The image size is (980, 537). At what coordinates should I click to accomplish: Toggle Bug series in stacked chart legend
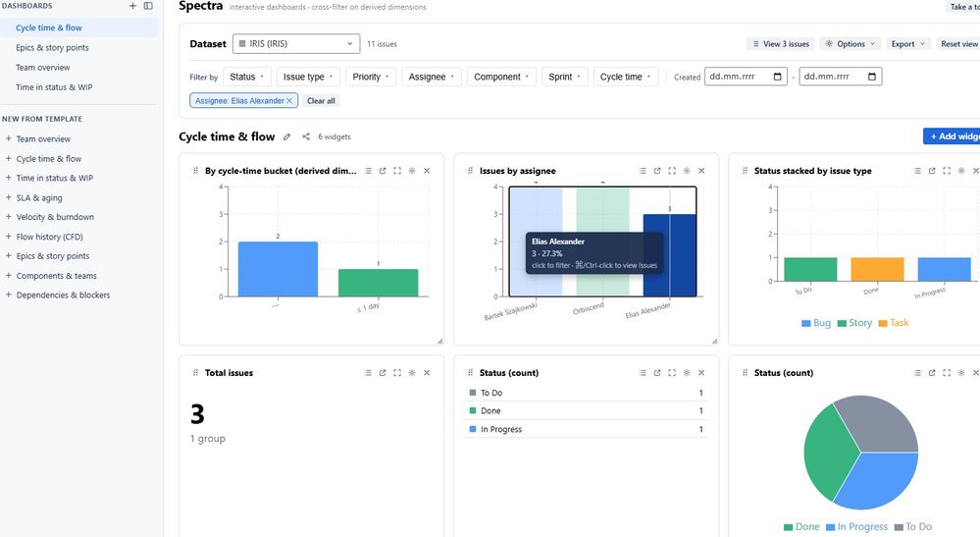[815, 323]
